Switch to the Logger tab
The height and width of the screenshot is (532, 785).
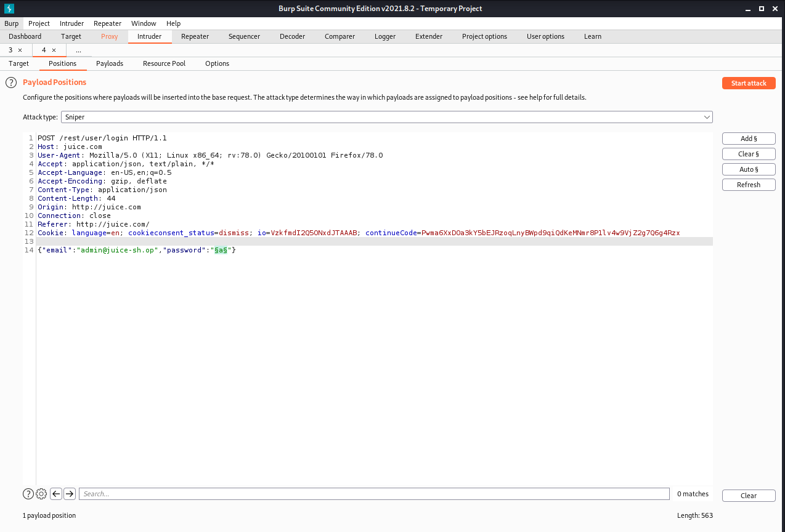[x=385, y=36]
